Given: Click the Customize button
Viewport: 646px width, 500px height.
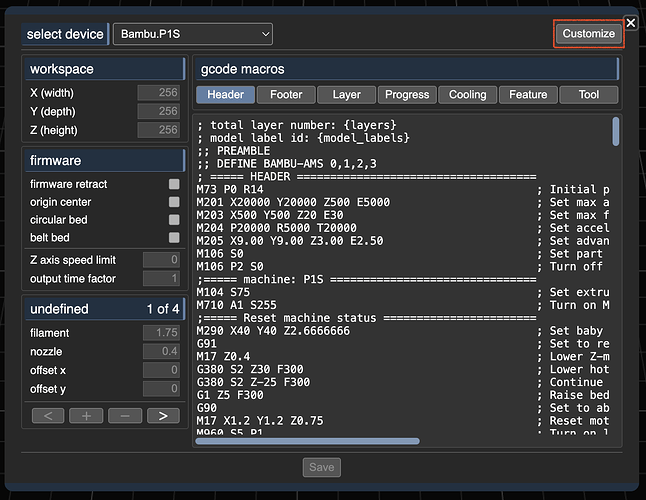Looking at the screenshot, I should pyautogui.click(x=589, y=34).
